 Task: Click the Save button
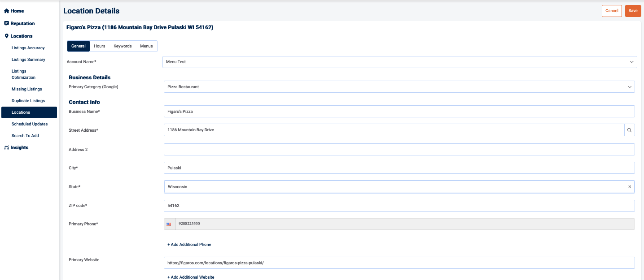point(633,11)
